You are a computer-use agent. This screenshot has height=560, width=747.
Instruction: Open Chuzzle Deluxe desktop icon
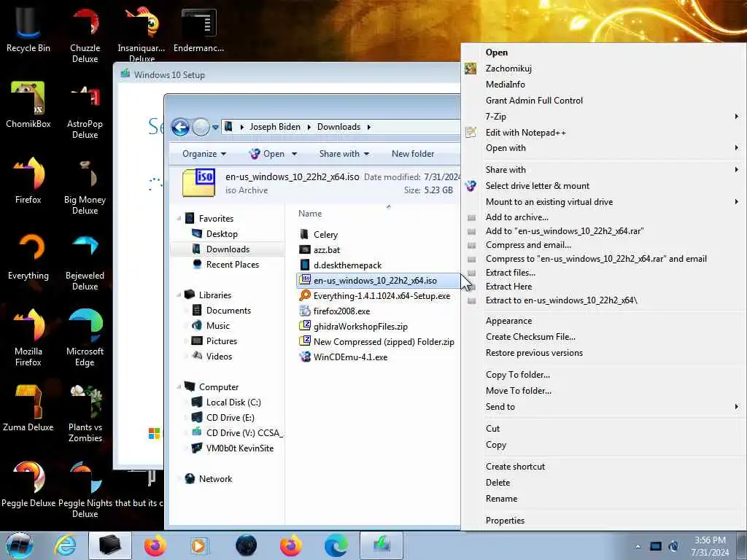[85, 35]
